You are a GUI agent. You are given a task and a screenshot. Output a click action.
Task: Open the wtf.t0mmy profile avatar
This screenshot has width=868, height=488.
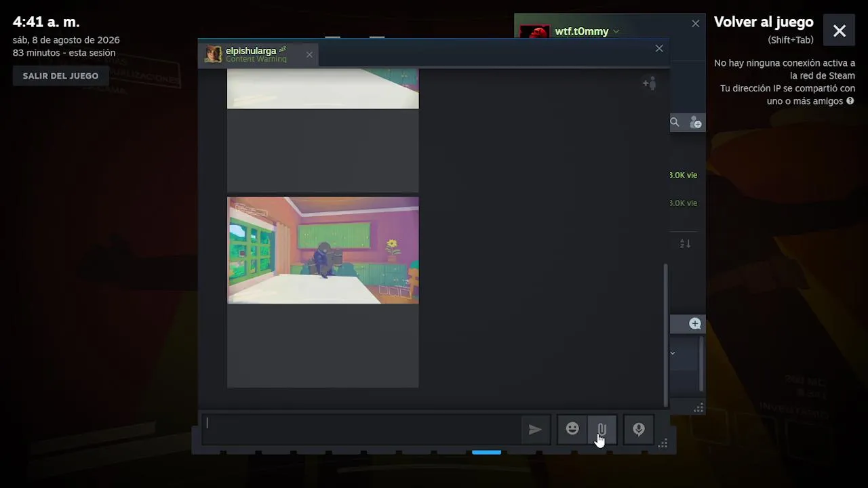click(534, 33)
